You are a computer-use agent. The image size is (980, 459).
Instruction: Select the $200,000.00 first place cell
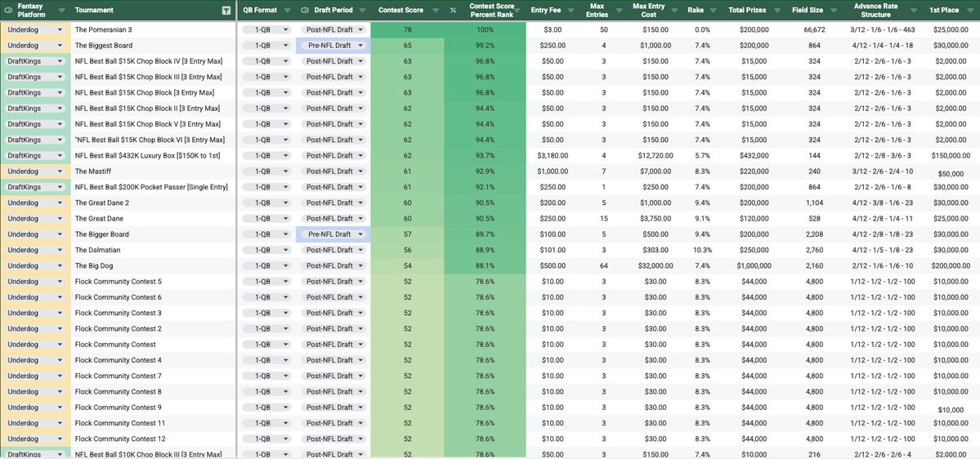(x=951, y=265)
